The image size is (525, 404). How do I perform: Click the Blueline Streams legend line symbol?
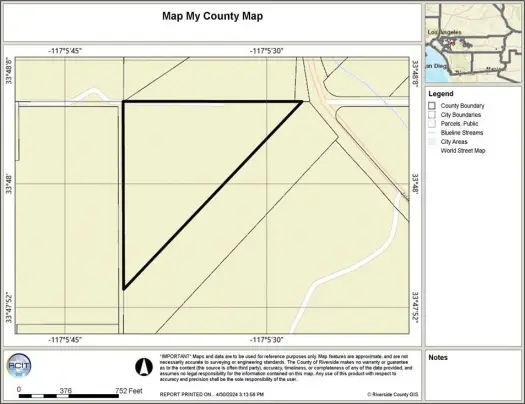coord(432,133)
